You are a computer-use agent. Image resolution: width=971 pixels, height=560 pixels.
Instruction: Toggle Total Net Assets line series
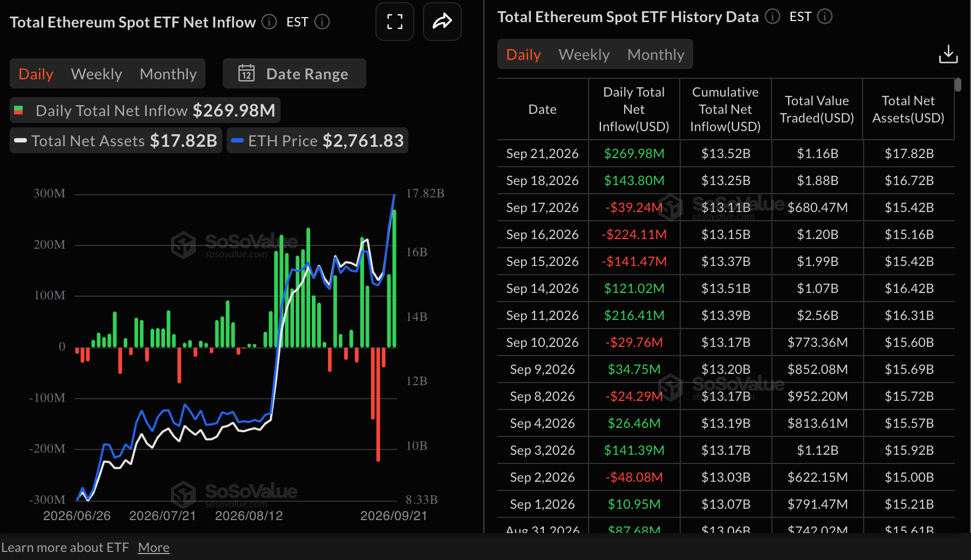click(x=116, y=141)
